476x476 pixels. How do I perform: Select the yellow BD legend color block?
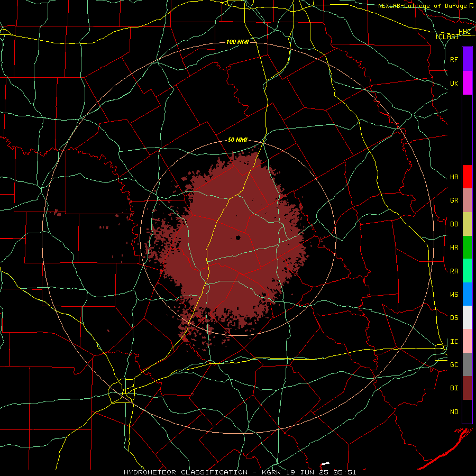point(467,224)
